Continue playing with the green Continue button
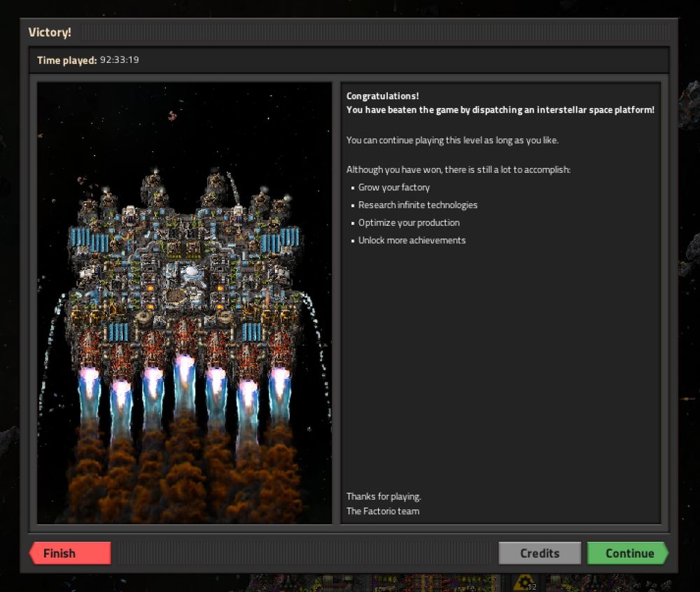The height and width of the screenshot is (592, 700). point(628,554)
